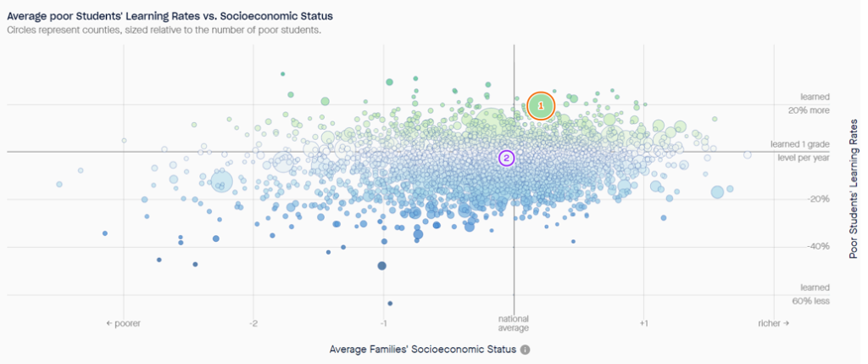Click the '← poorer' axis label

[x=124, y=323]
